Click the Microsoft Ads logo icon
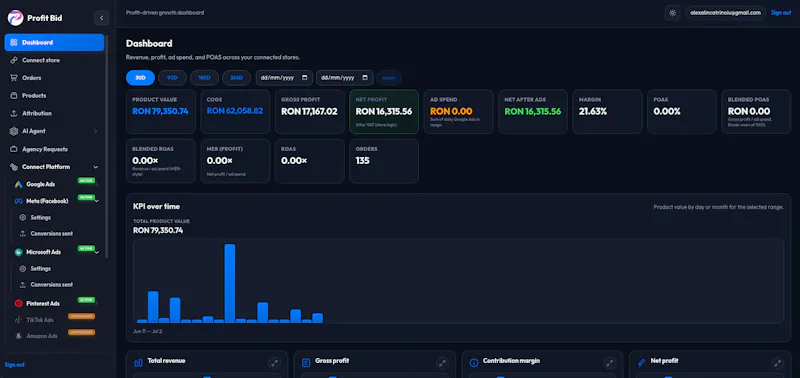 point(18,252)
